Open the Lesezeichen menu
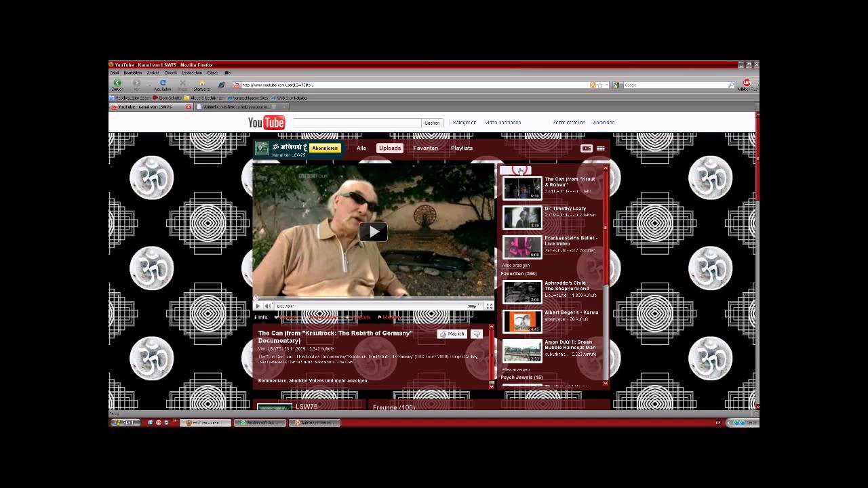 point(192,73)
